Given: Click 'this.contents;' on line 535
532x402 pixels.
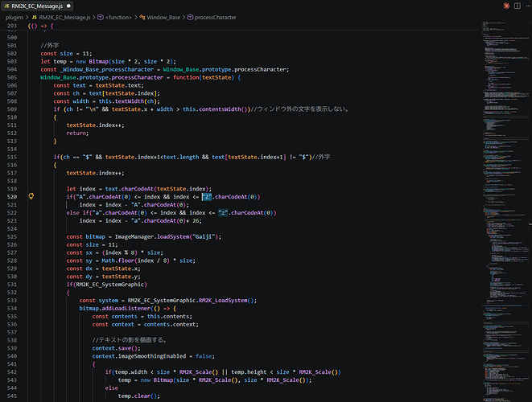Looking at the screenshot, I should click(x=170, y=316).
